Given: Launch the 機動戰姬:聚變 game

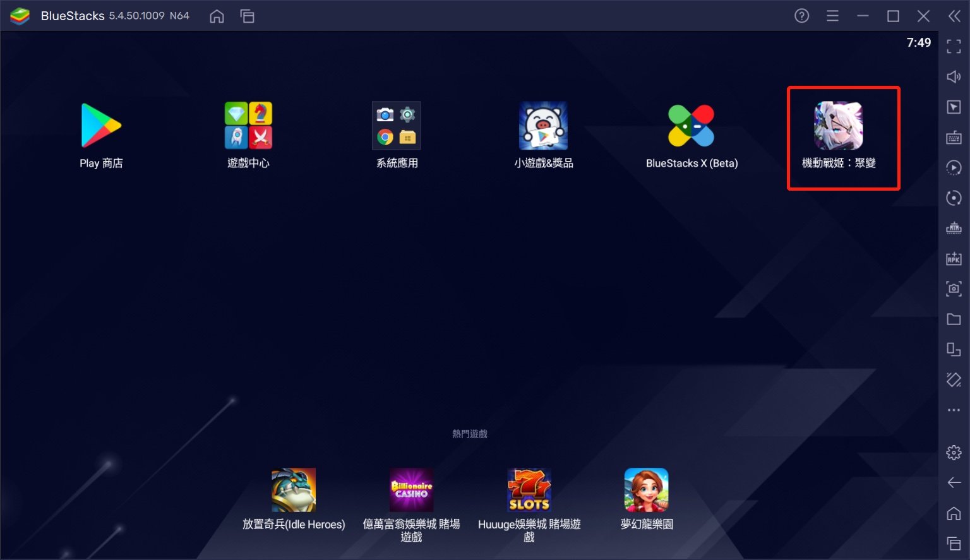Looking at the screenshot, I should click(839, 126).
